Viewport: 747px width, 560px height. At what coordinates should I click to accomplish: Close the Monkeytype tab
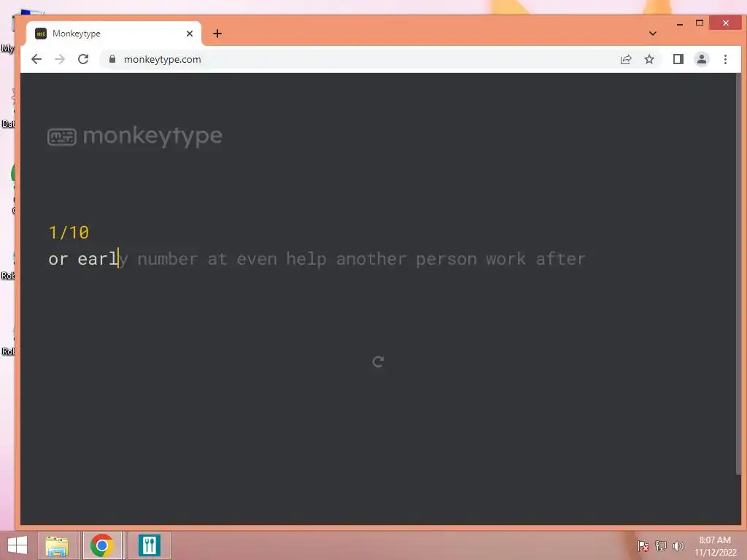(x=190, y=34)
